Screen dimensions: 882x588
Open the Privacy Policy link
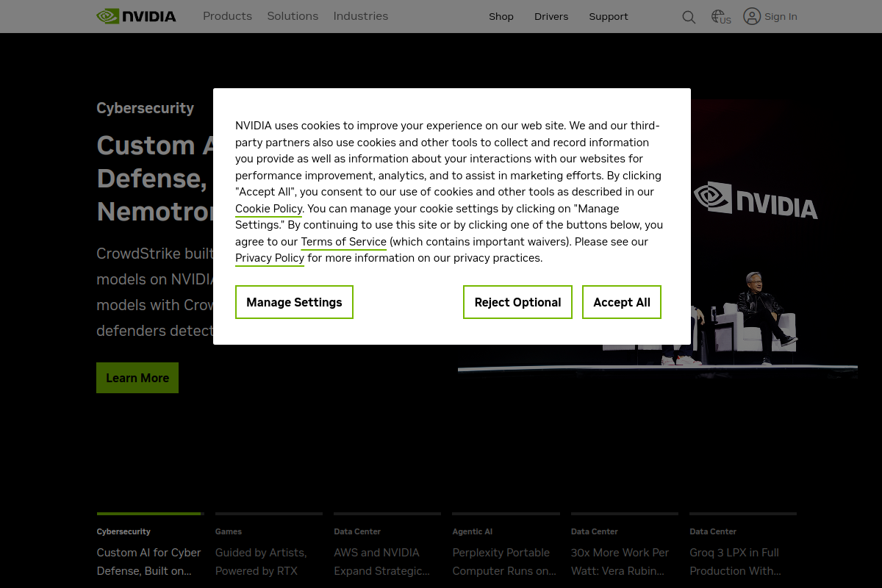click(270, 258)
